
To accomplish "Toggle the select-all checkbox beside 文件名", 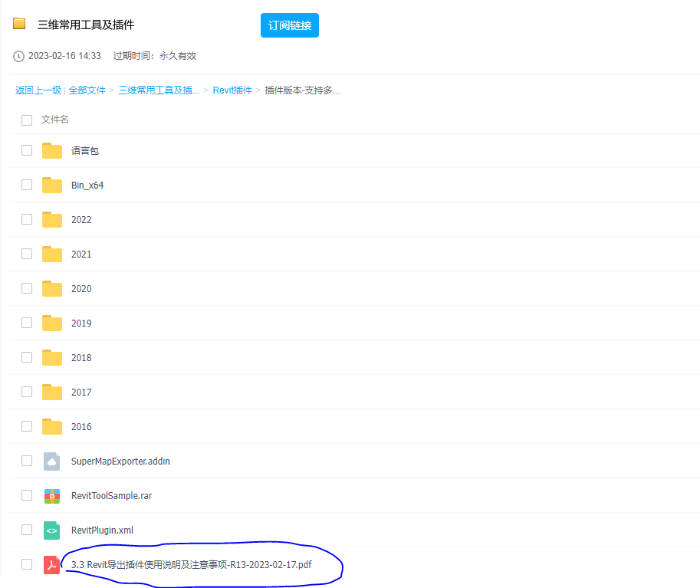I will pyautogui.click(x=27, y=120).
